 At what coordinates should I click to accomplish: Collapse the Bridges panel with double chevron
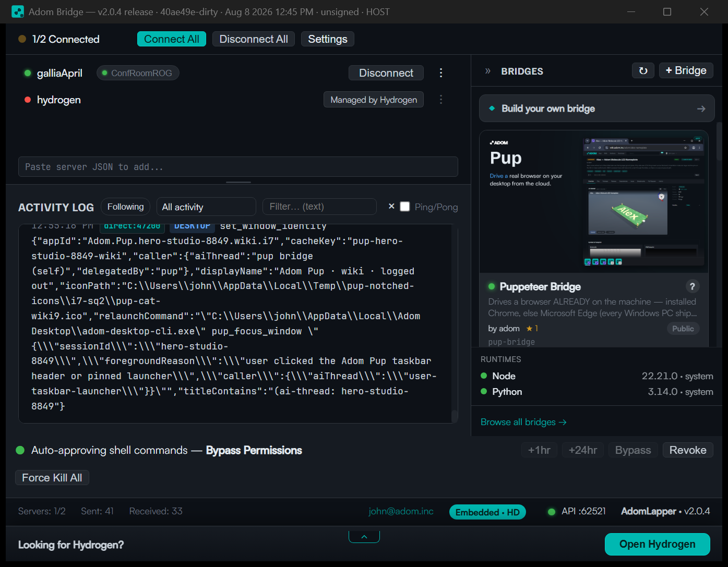tap(488, 71)
